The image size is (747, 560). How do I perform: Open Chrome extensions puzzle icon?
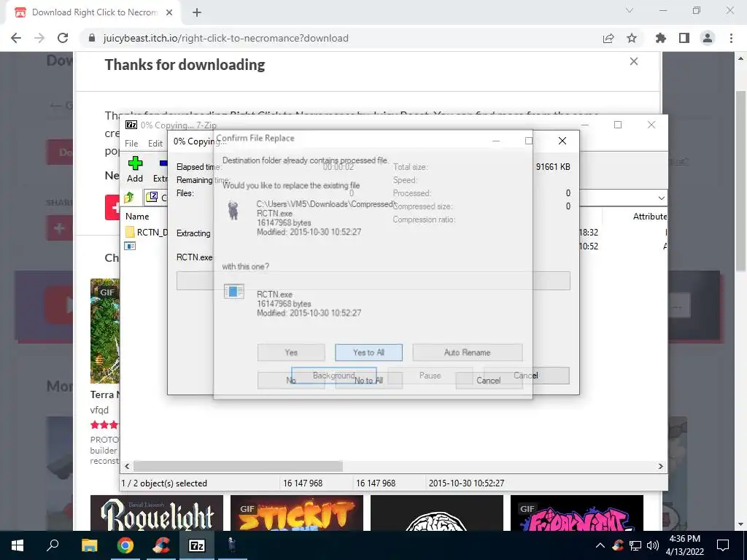(661, 38)
